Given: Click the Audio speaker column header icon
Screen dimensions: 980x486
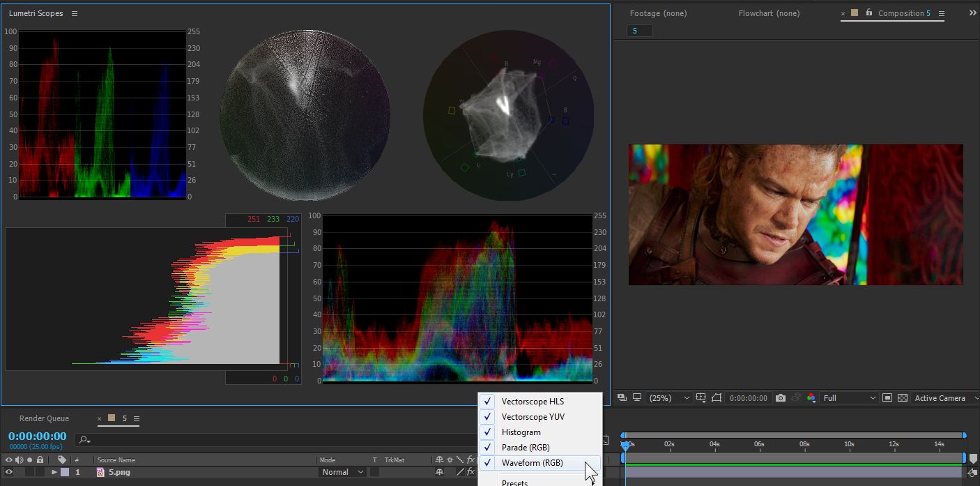Looking at the screenshot, I should 20,460.
